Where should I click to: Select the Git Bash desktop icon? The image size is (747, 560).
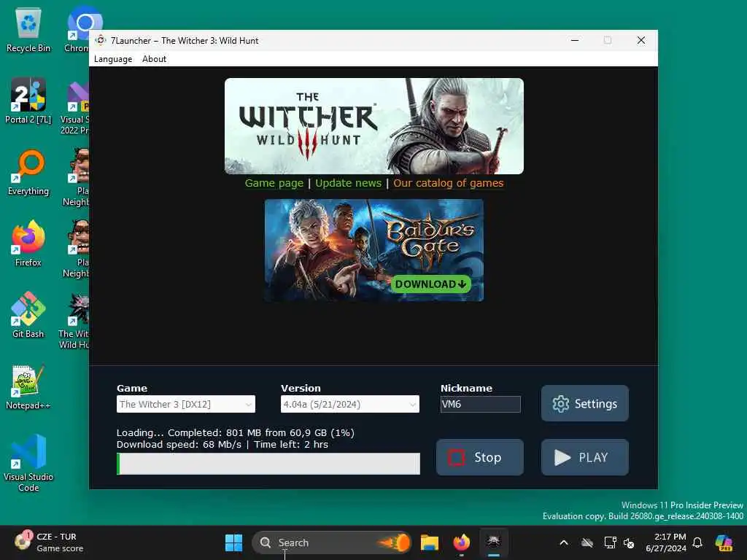tap(28, 315)
